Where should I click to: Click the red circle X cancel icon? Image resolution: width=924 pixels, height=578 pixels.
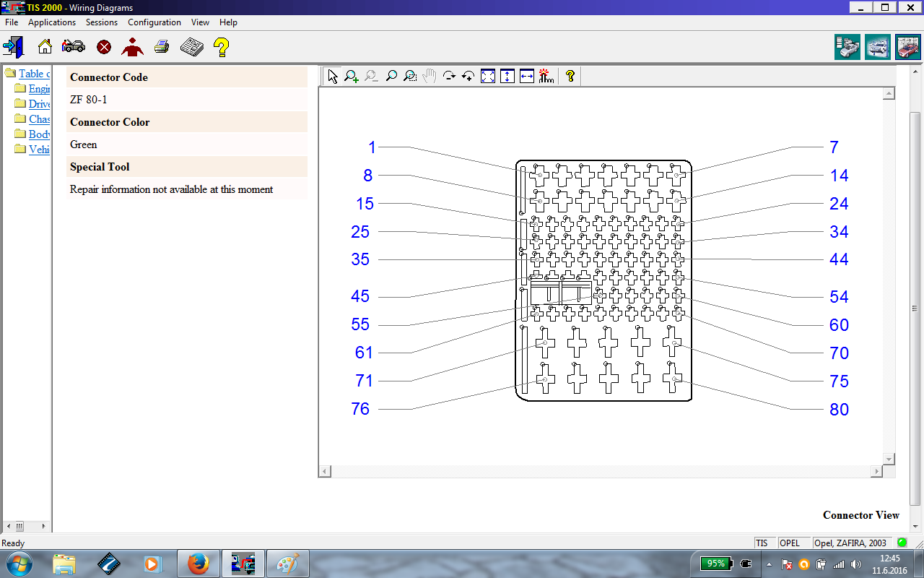104,48
